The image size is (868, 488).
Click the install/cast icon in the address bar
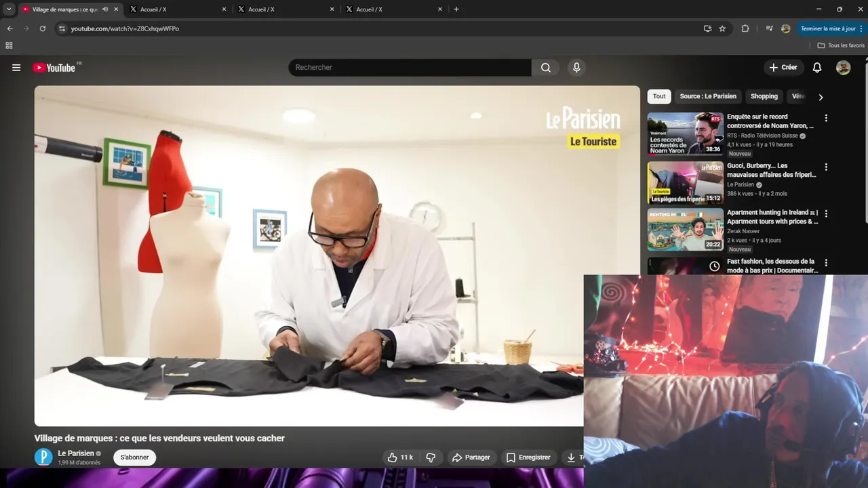(707, 28)
